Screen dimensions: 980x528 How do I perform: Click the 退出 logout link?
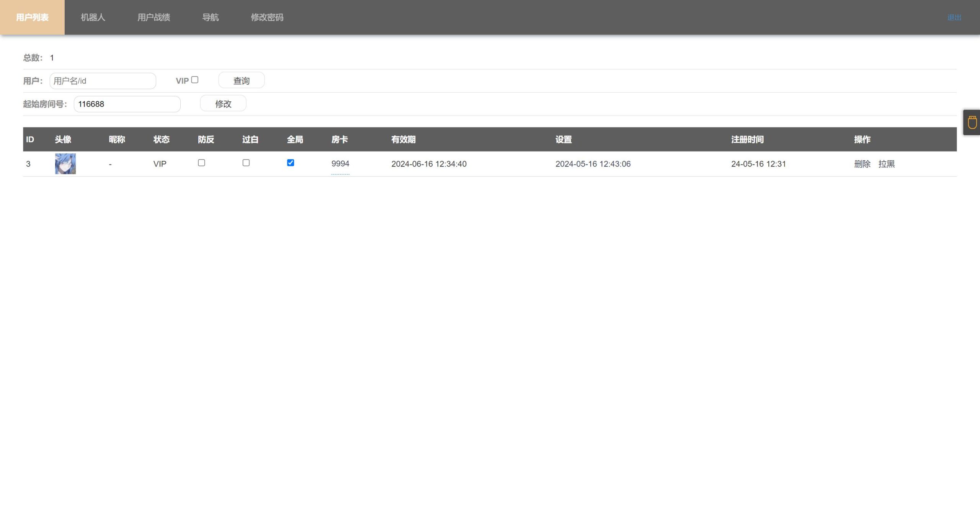[954, 18]
